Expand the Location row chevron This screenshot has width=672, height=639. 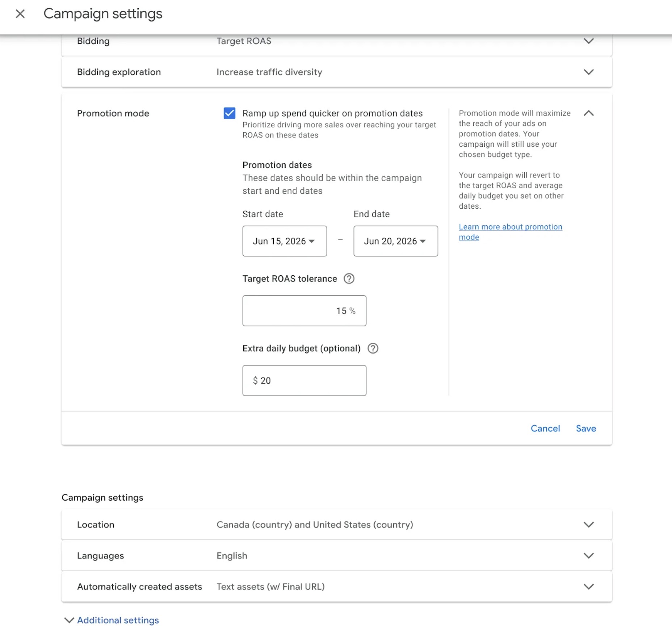589,525
